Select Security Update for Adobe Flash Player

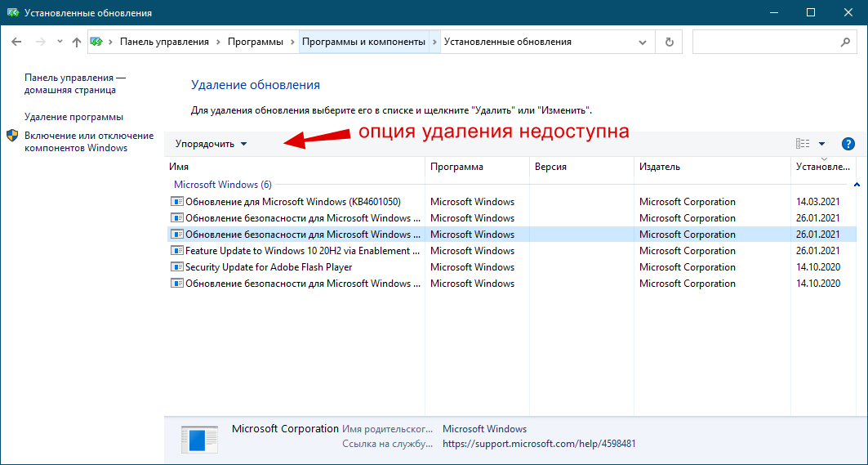pos(511,267)
